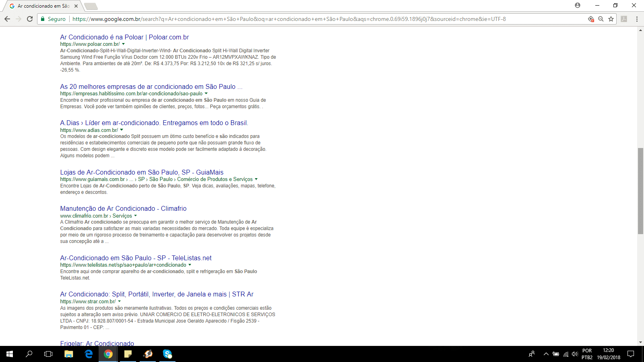Click the browser forward arrow

[x=19, y=19]
